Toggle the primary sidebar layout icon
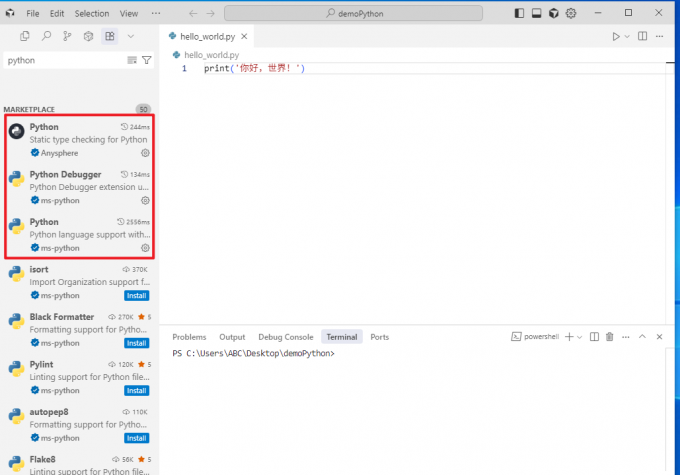 (x=519, y=13)
